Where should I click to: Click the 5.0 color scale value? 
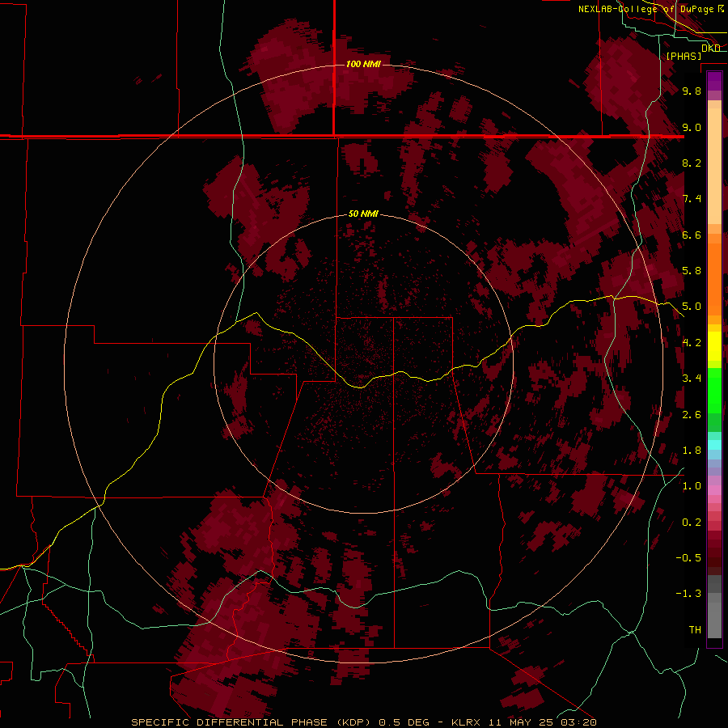point(692,307)
